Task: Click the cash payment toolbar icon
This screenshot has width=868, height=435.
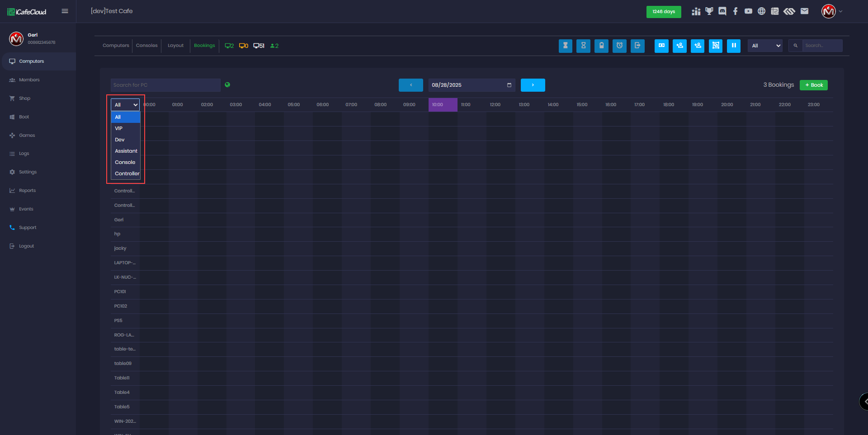Action: click(661, 46)
